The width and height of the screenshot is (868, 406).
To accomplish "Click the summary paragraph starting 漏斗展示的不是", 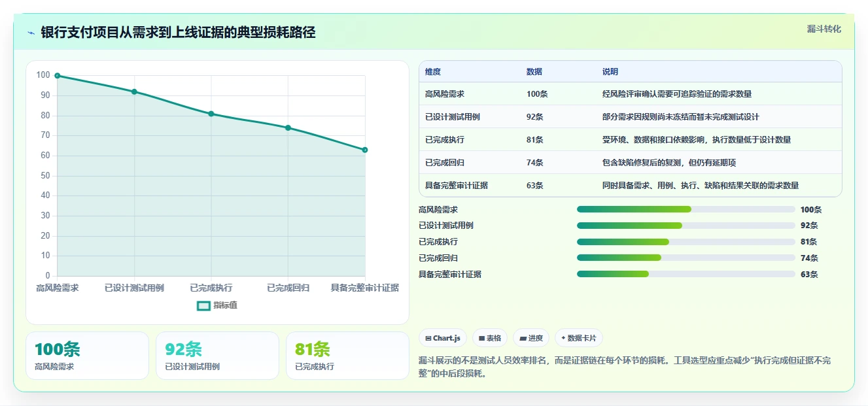I will 624,367.
